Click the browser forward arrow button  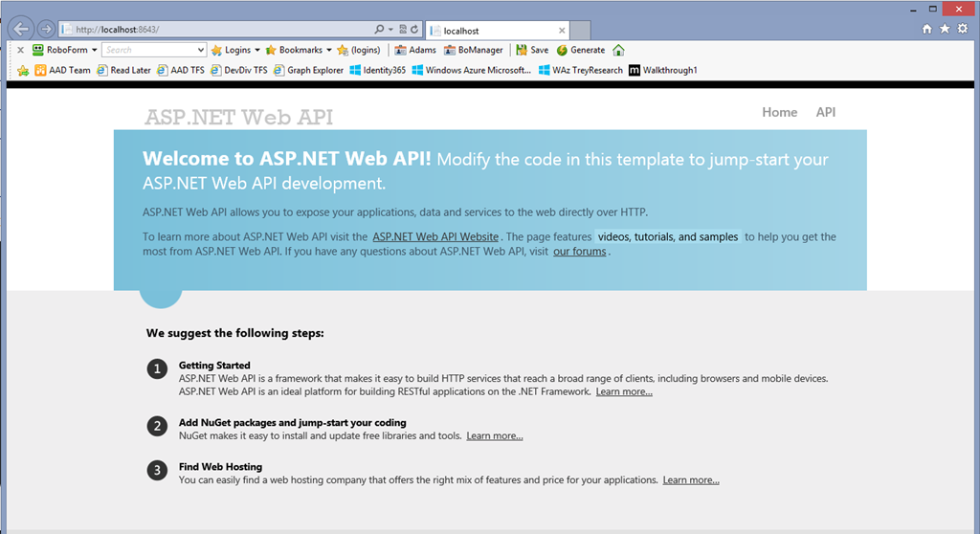pyautogui.click(x=46, y=29)
